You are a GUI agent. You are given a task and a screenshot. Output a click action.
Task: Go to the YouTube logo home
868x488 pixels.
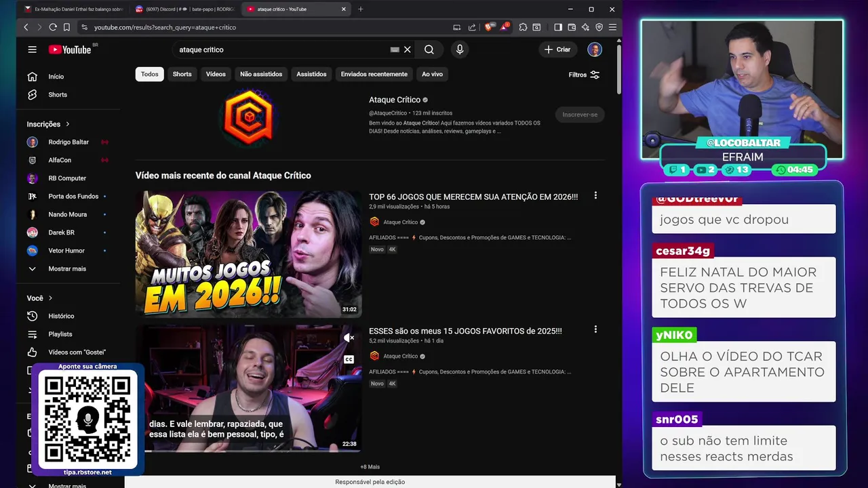[x=70, y=49]
